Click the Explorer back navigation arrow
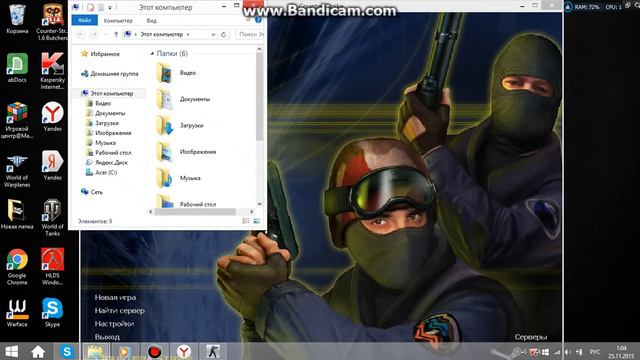This screenshot has width=640, height=360. click(x=81, y=35)
